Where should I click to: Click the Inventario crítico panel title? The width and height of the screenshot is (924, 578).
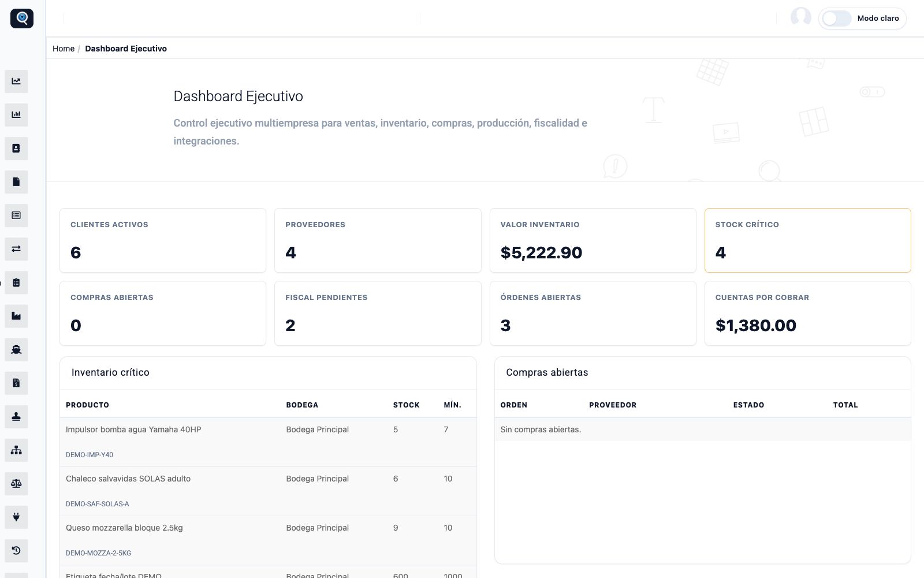pyautogui.click(x=110, y=372)
